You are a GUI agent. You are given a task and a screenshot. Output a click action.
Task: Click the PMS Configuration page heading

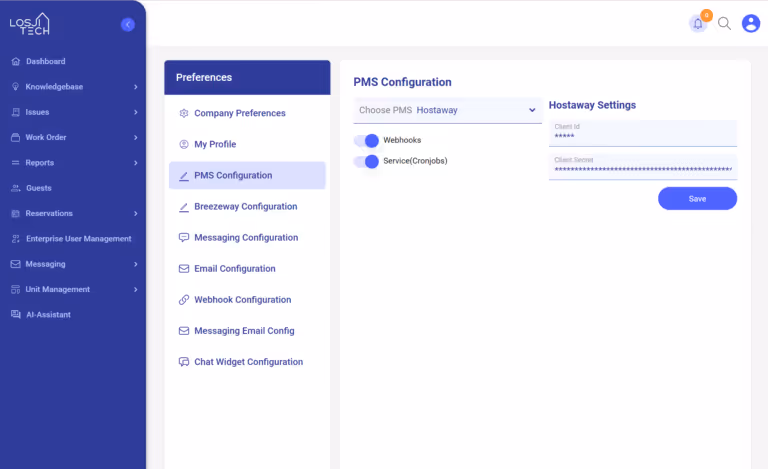pos(403,82)
